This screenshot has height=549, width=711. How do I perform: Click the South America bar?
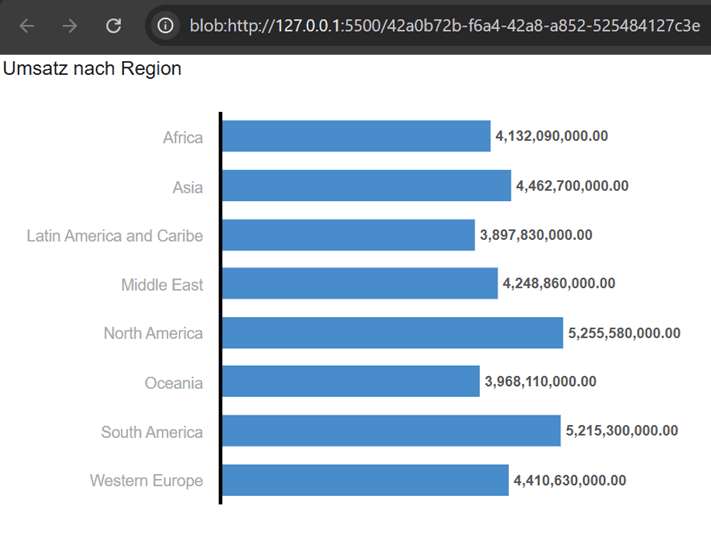[390, 431]
